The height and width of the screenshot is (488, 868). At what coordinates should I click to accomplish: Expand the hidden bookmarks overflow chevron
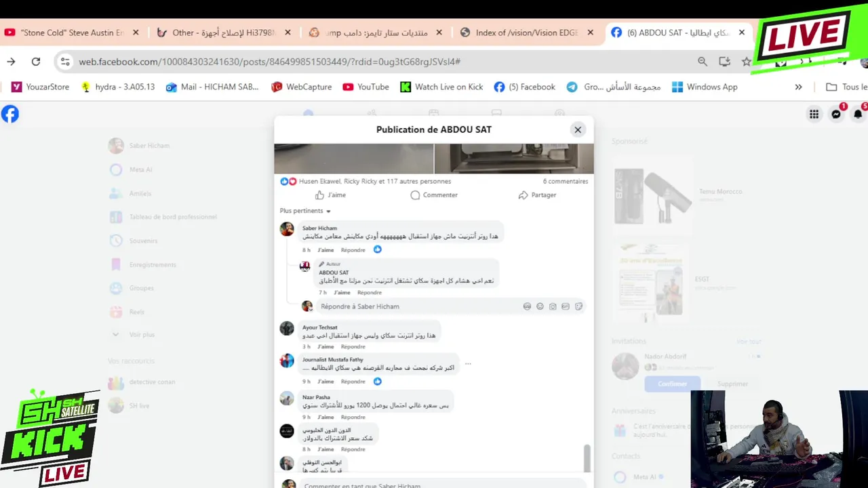point(798,87)
